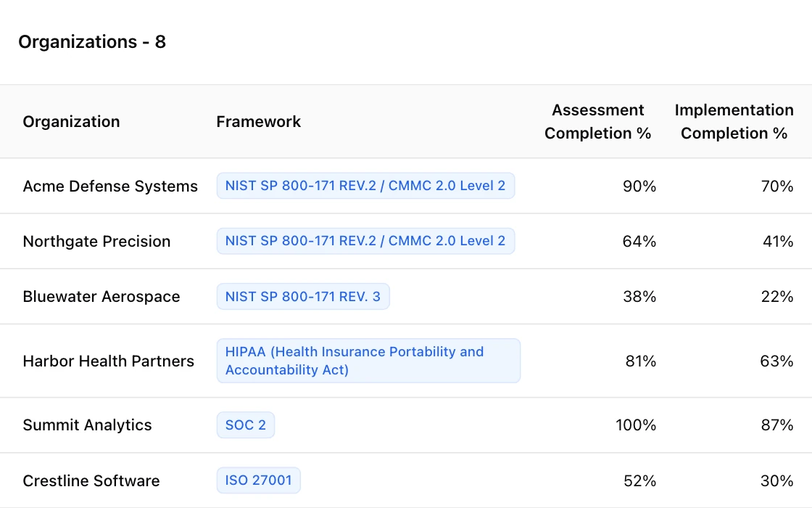Click the ISO 27001 framework tag
This screenshot has width=812, height=508.
tap(258, 480)
